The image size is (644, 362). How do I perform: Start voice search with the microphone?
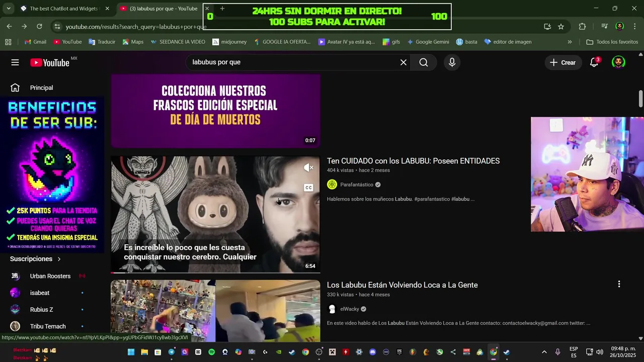point(452,62)
